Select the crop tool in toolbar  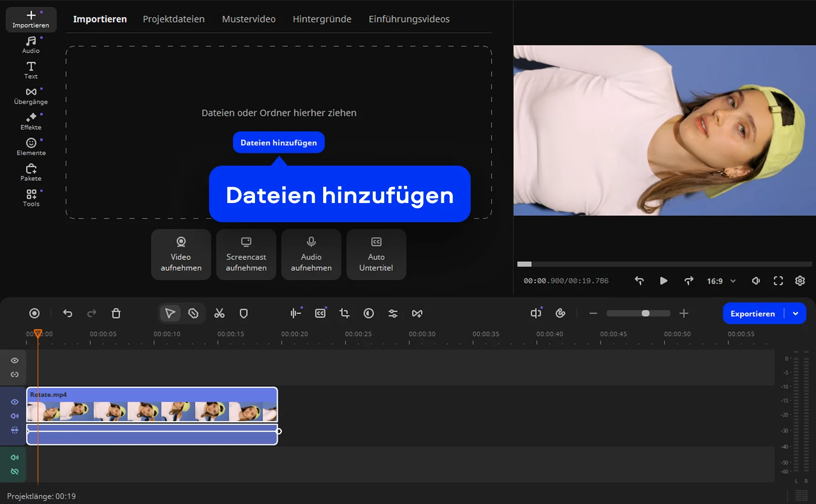click(x=344, y=314)
